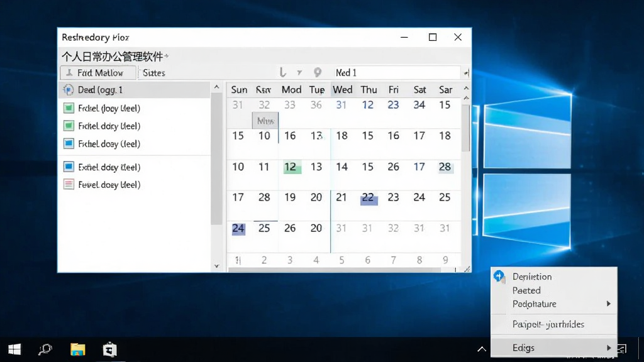This screenshot has height=362, width=644.
Task: Select date 19 in the Mod column
Action: (x=290, y=197)
